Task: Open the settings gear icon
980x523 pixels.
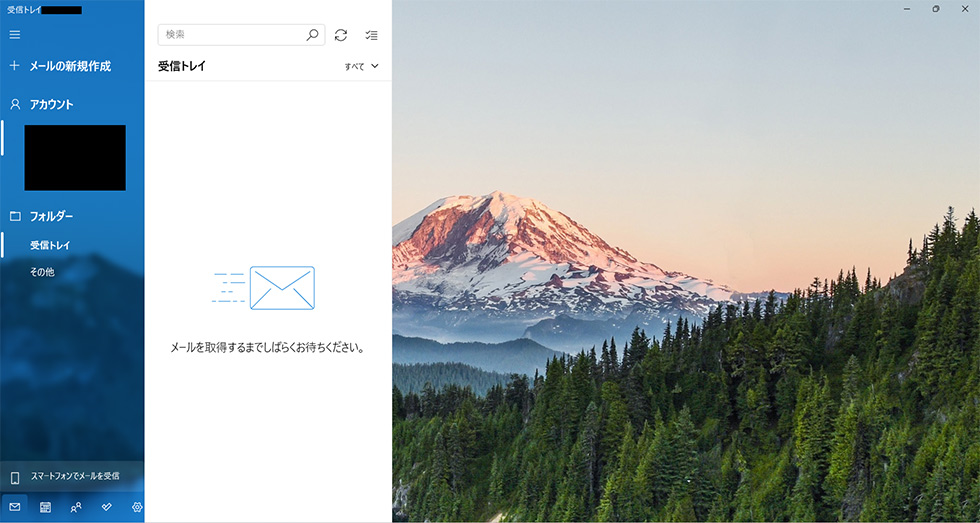Action: 137,507
